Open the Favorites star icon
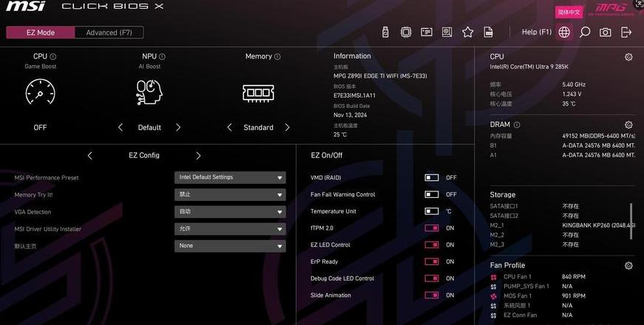 click(x=467, y=32)
